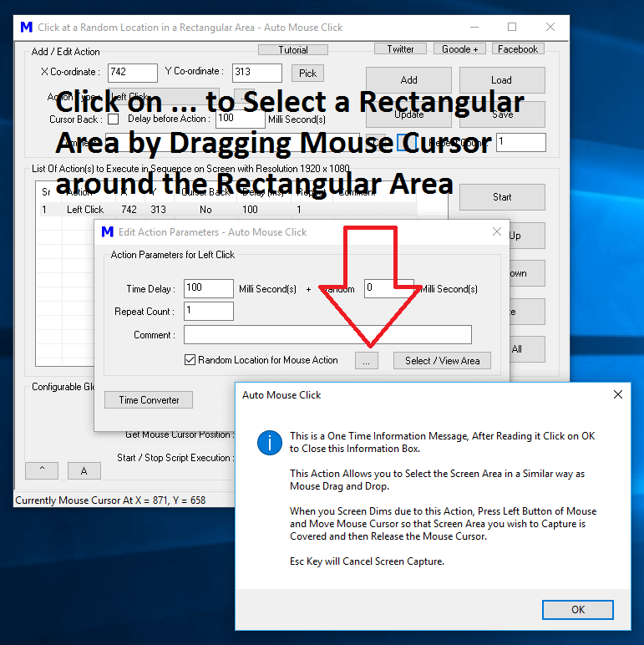This screenshot has width=644, height=645.
Task: Click the Y Co-ordinate field
Action: (257, 73)
